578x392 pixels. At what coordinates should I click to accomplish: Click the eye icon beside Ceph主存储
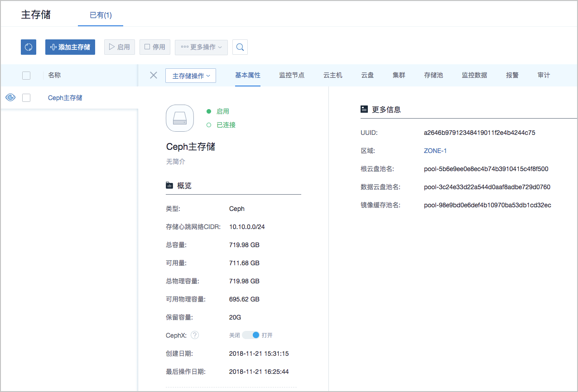tap(10, 97)
